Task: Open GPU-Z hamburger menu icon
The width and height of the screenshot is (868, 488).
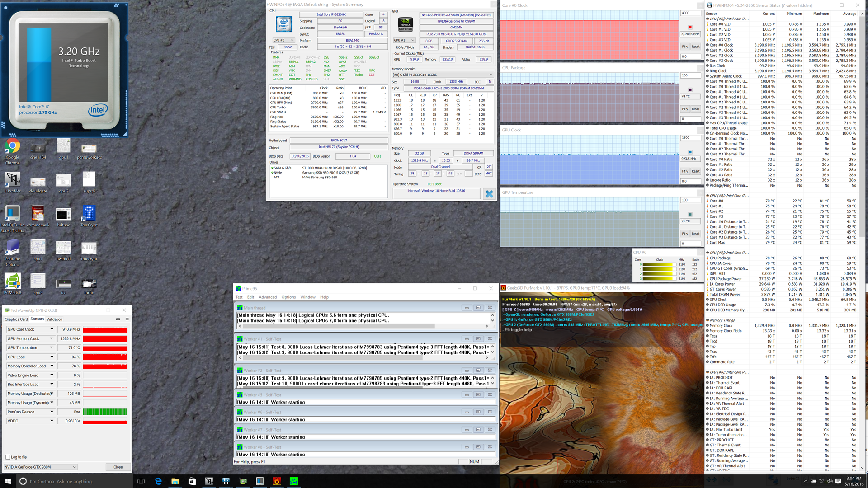Action: 127,319
